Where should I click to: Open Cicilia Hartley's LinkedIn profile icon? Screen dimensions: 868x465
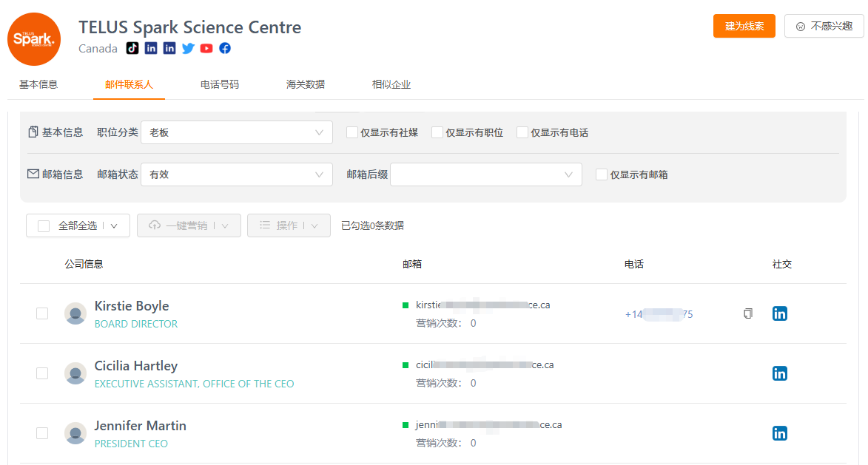tap(779, 373)
